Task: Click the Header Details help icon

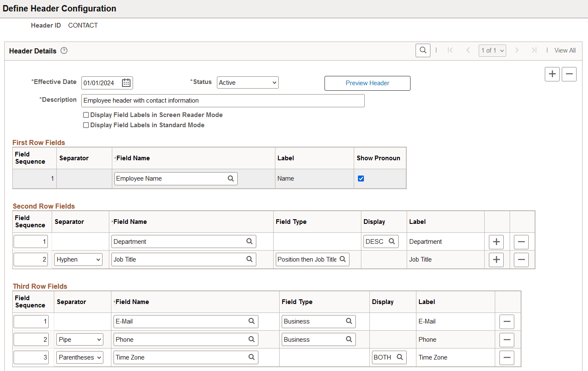Action: coord(64,50)
